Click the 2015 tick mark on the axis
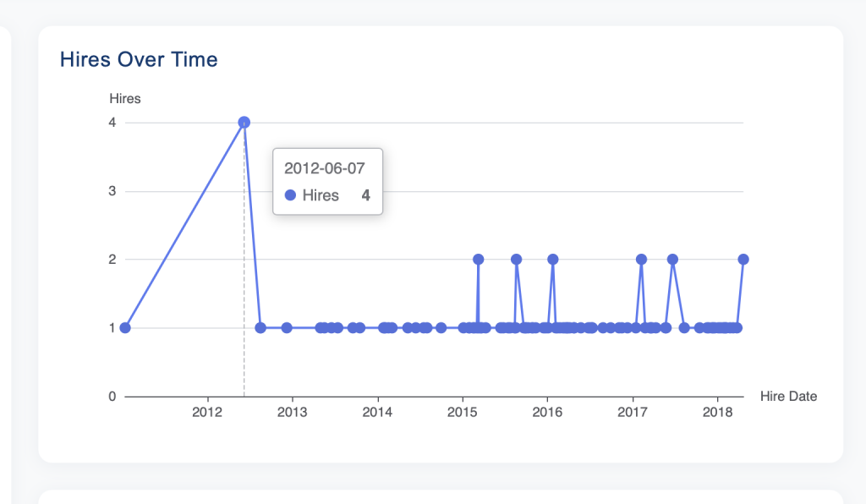 [463, 398]
